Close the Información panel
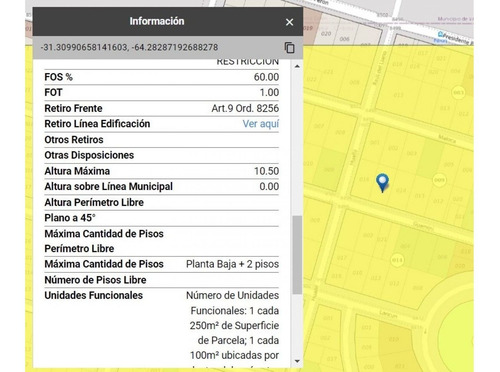Image resolution: width=500 pixels, height=372 pixels. coord(289,22)
